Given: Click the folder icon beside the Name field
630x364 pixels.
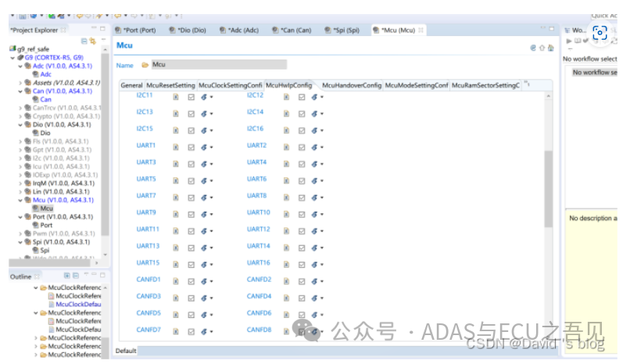Looking at the screenshot, I should coord(145,65).
